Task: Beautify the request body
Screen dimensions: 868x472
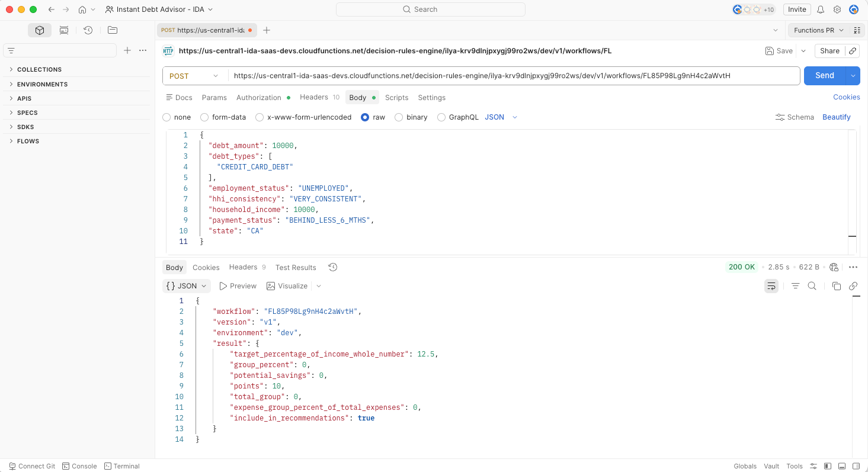Action: (837, 117)
